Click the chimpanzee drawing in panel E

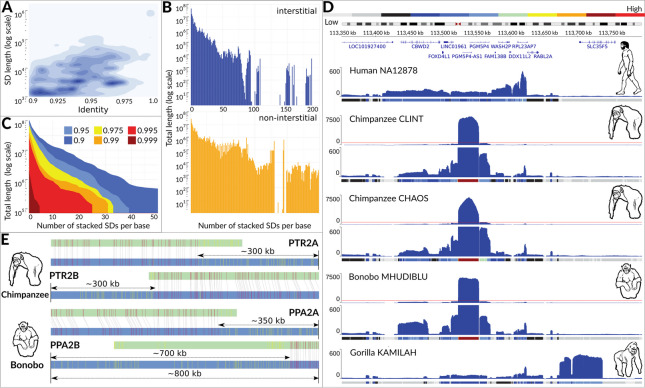click(26, 270)
